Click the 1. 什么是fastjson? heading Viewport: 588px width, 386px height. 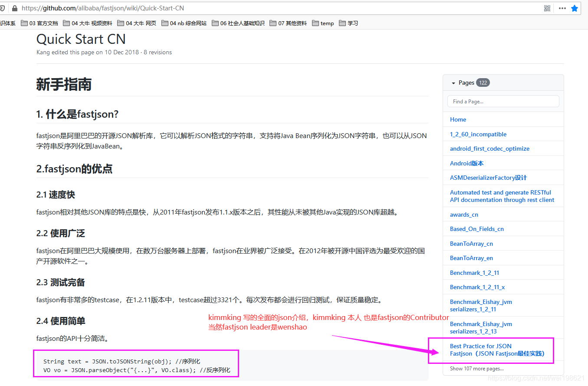tap(77, 114)
